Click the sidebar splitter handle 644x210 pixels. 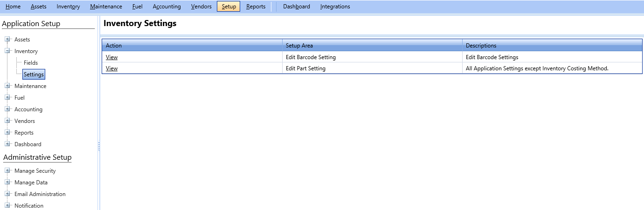click(99, 146)
